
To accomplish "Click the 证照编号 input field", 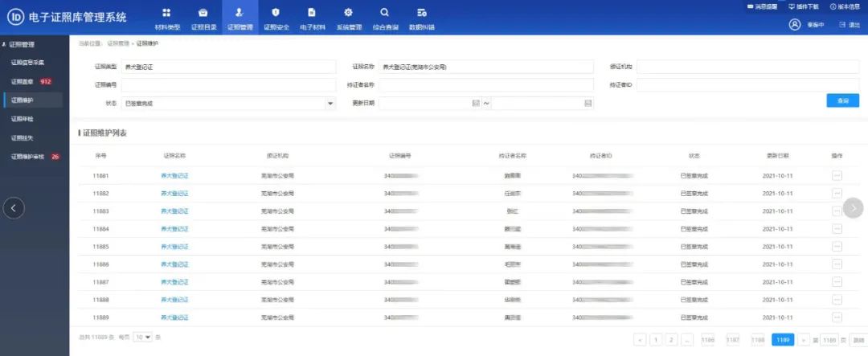I will coord(228,84).
